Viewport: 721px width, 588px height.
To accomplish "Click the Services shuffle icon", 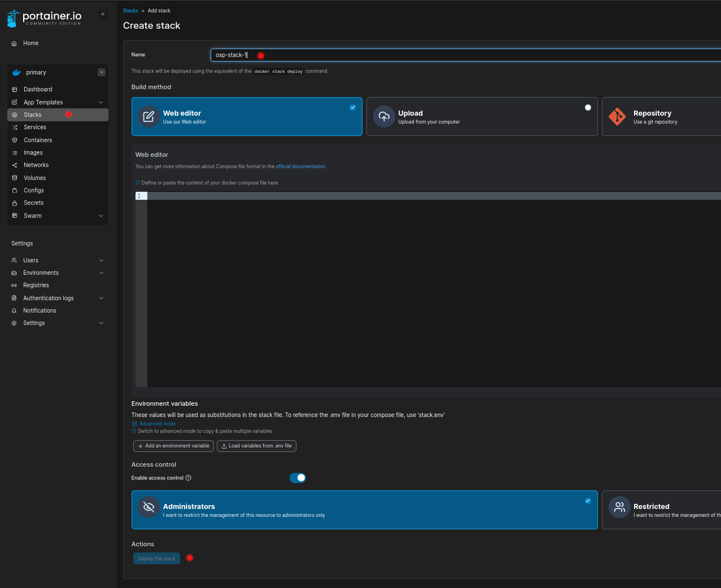I will [15, 128].
